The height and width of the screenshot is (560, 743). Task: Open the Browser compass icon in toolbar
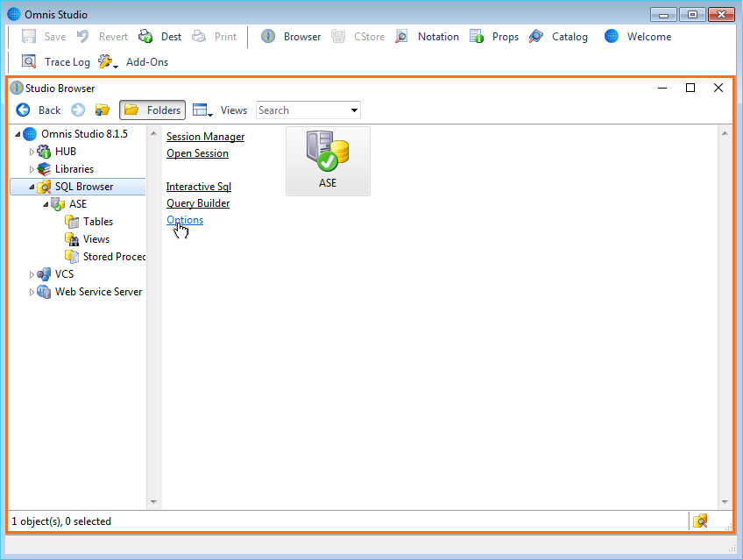coord(268,37)
